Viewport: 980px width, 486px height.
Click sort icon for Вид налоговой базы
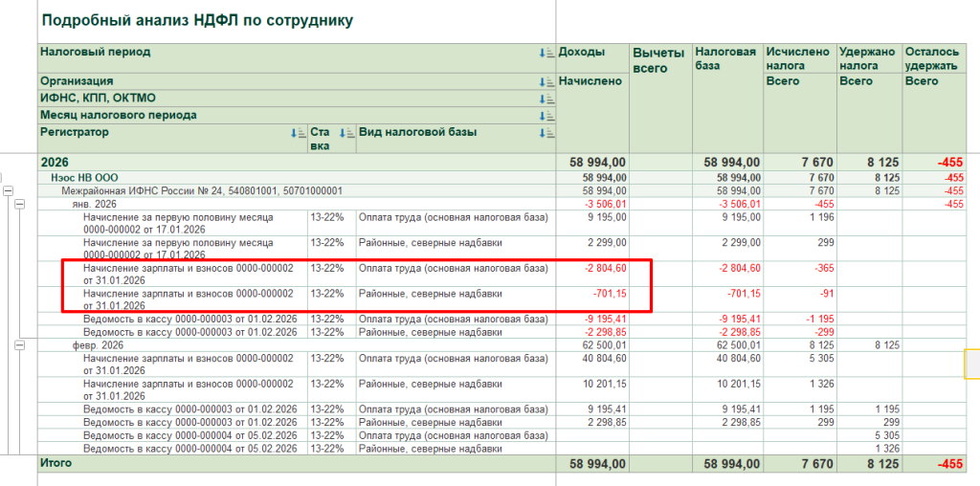coord(545,133)
